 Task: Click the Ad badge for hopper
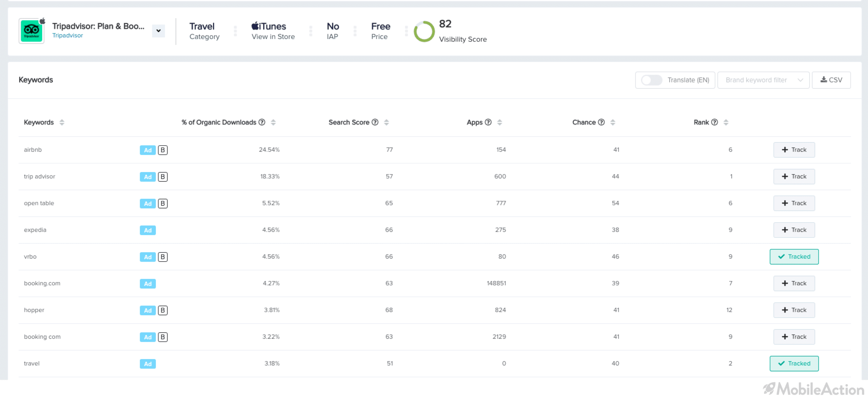(x=148, y=310)
